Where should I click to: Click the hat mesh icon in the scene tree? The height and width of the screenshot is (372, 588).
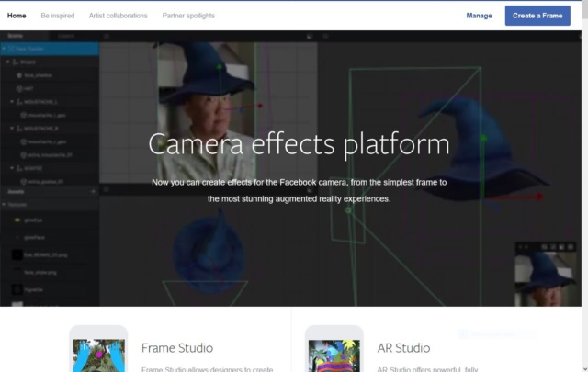[19, 88]
